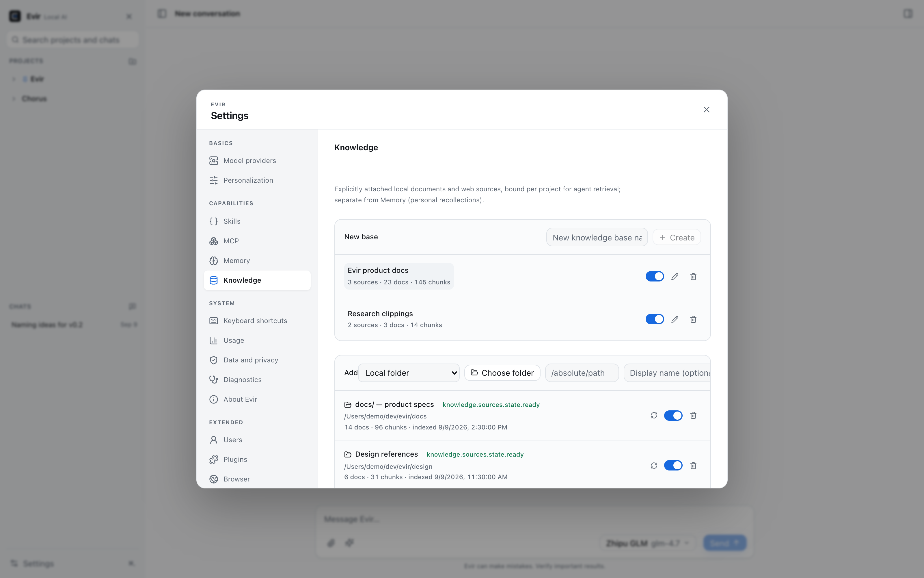Delete the Evir product docs knowledge base

(x=693, y=276)
